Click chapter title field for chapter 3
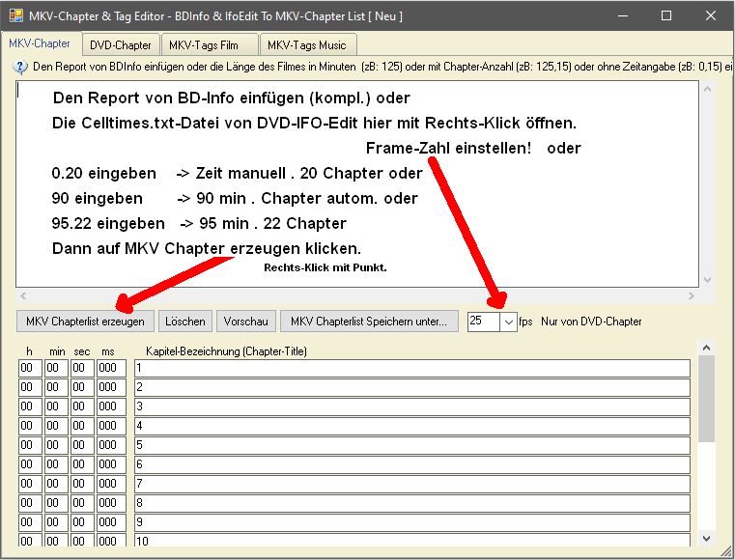The height and width of the screenshot is (560, 735). [412, 406]
